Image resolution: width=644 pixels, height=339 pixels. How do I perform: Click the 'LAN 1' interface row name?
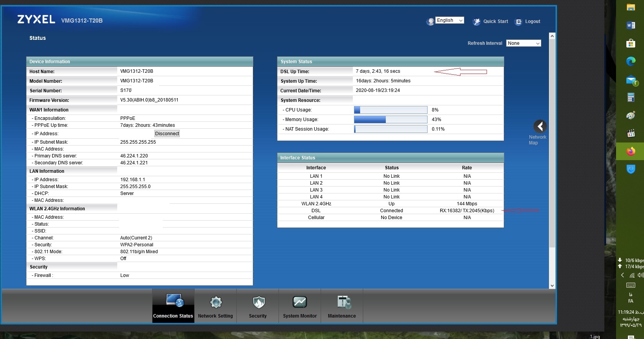(x=316, y=176)
